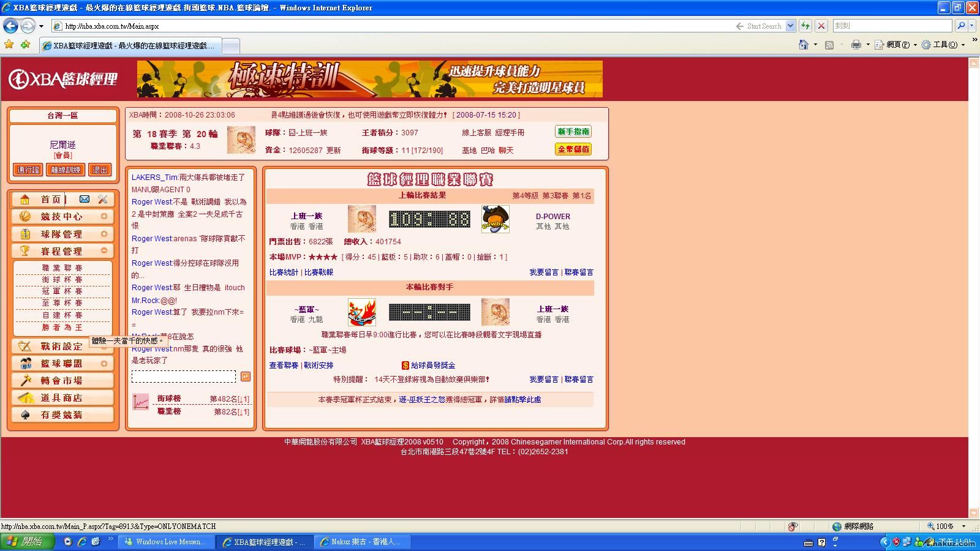Open the 比賽統計 link

click(x=284, y=272)
